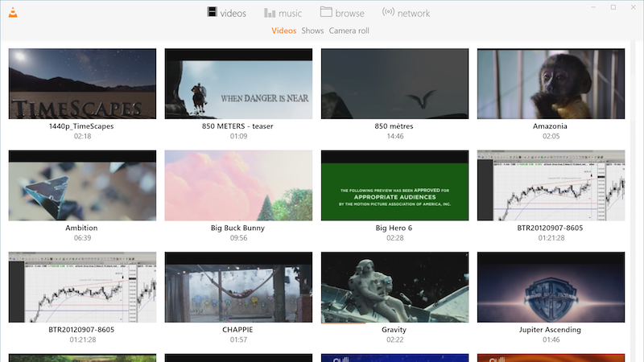The image size is (644, 362).
Task: Open the music section label
Action: tap(290, 14)
